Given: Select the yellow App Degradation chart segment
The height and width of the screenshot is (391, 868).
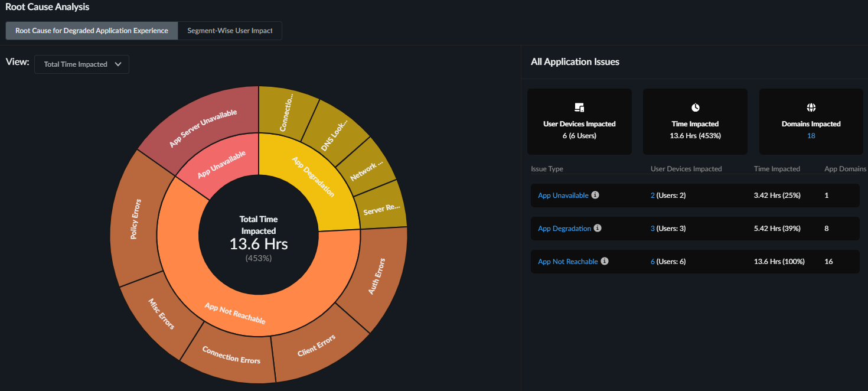Looking at the screenshot, I should (313, 177).
